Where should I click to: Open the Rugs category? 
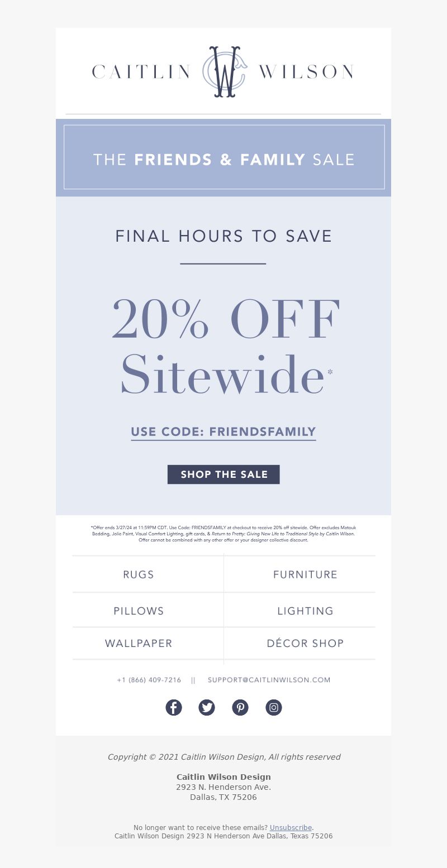(139, 574)
